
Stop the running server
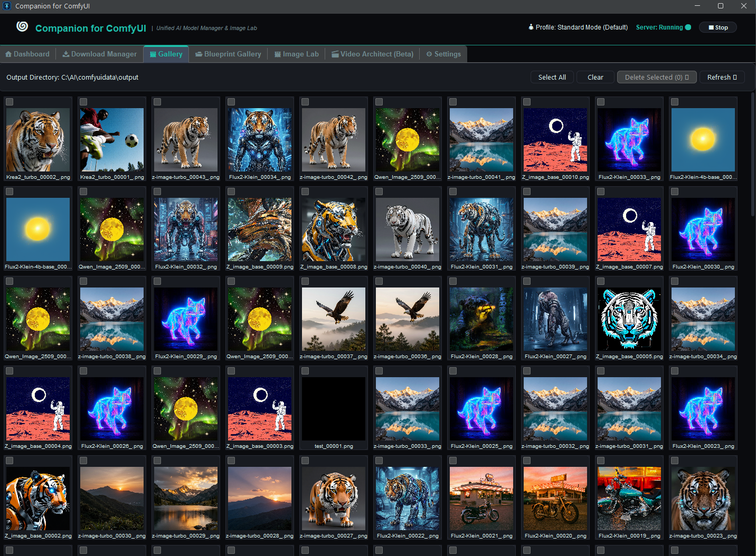tap(718, 27)
